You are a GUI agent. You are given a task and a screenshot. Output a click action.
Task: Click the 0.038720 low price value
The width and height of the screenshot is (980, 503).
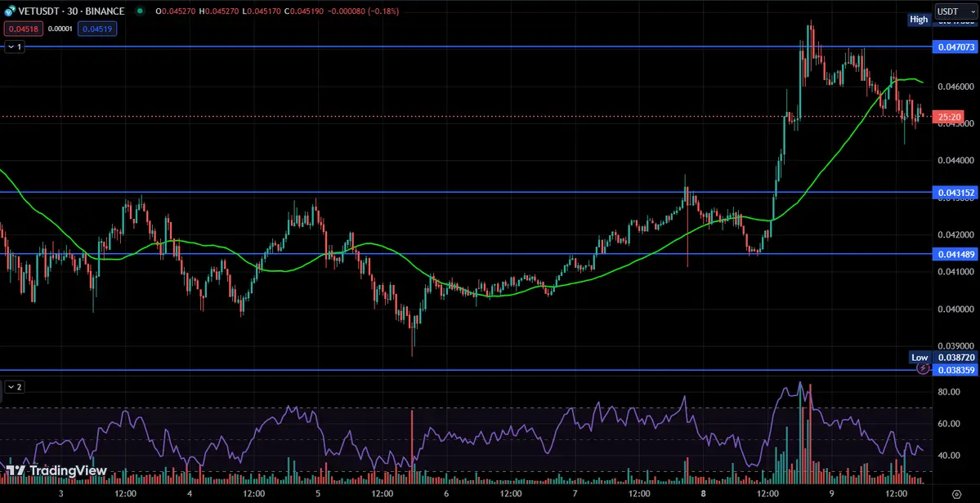(x=955, y=358)
